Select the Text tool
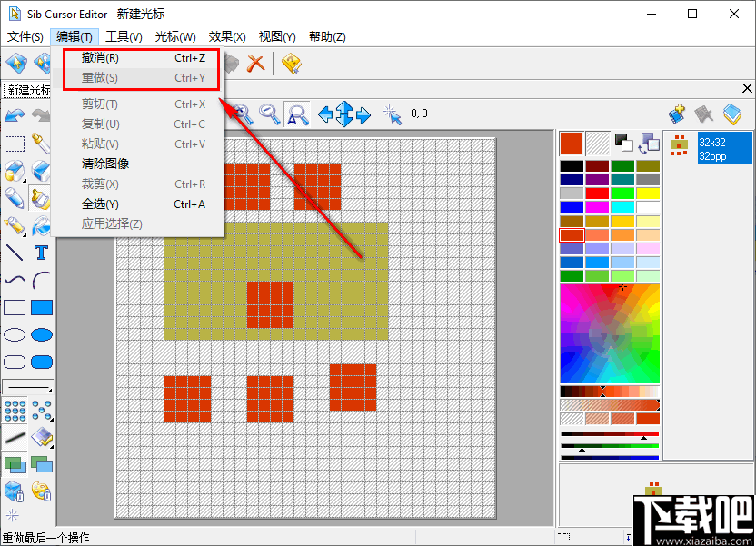 [x=42, y=252]
